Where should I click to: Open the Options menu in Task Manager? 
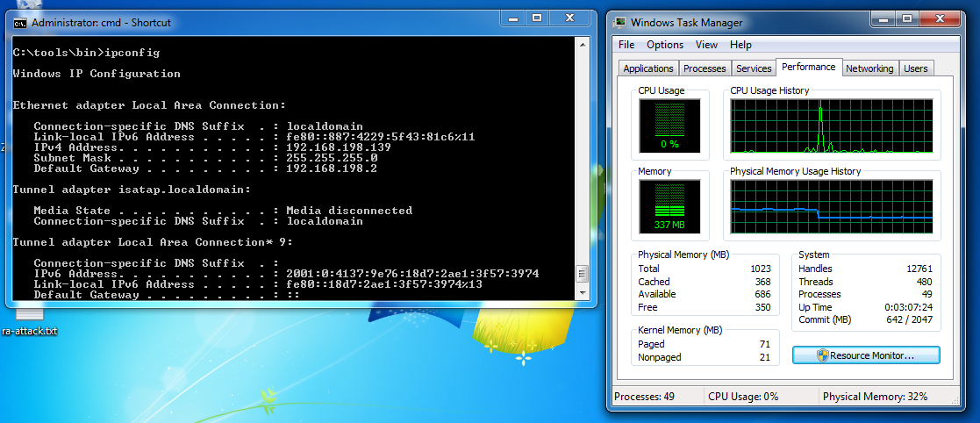665,45
